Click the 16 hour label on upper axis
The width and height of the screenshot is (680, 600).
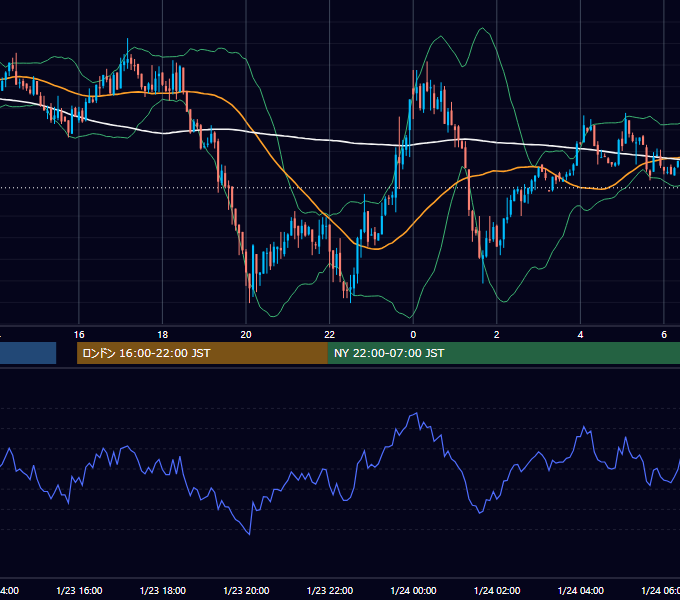(79, 335)
